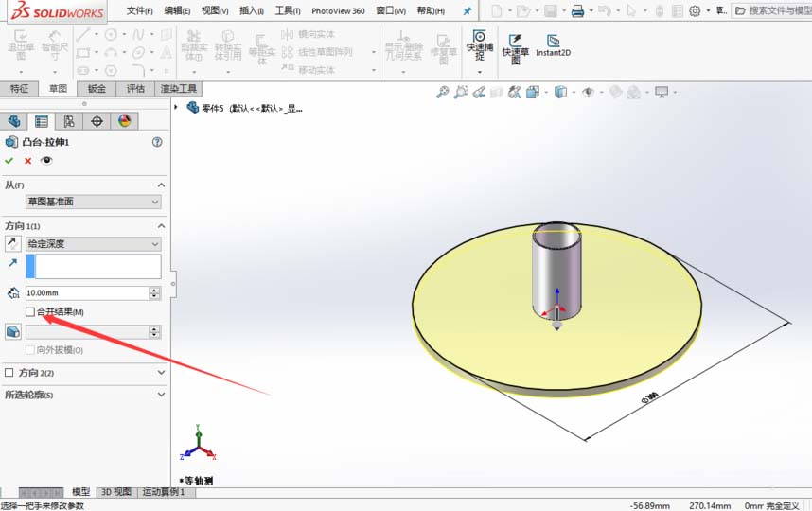
Task: Enable the 方向 2(2) checkbox
Action: pos(9,373)
